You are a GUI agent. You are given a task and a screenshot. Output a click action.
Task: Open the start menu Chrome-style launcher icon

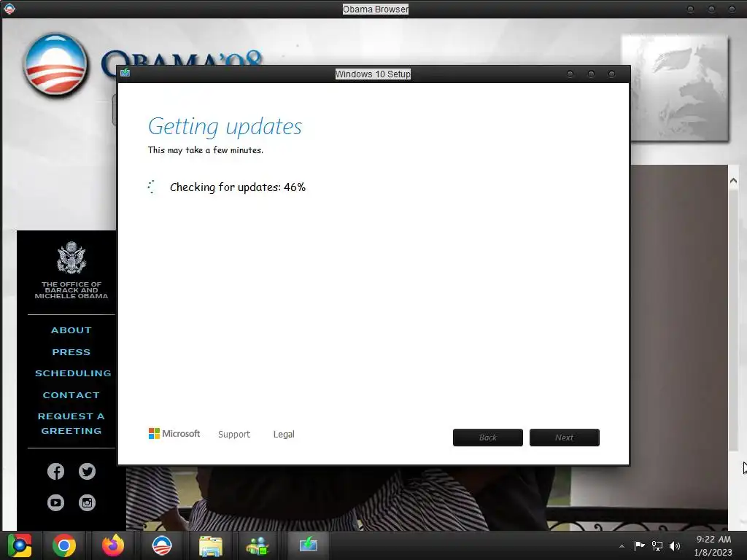[x=20, y=545]
